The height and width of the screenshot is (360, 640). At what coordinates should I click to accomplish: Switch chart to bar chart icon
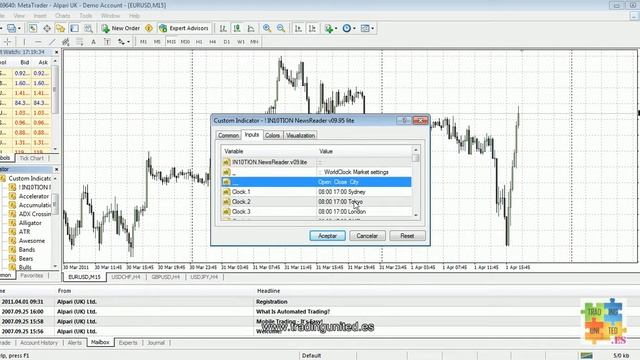223,28
